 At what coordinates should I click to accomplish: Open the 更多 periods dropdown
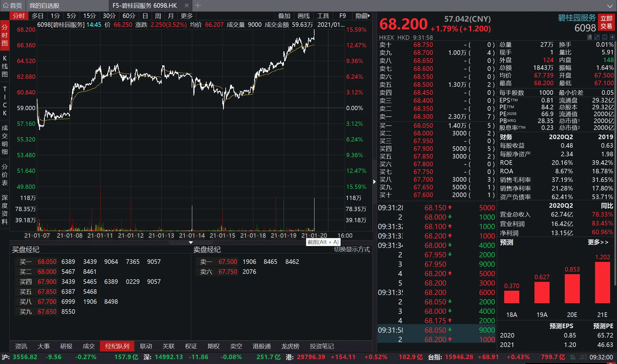pyautogui.click(x=187, y=16)
